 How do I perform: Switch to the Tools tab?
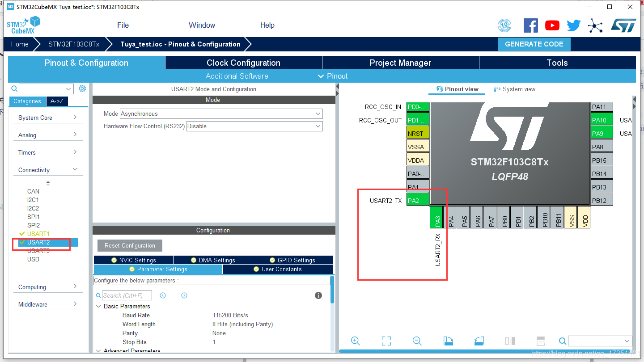pyautogui.click(x=557, y=63)
